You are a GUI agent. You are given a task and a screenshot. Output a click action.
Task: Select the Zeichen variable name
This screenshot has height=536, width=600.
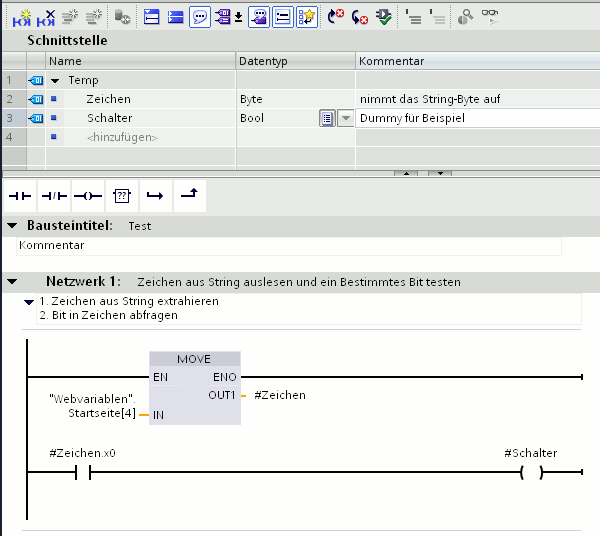point(108,99)
